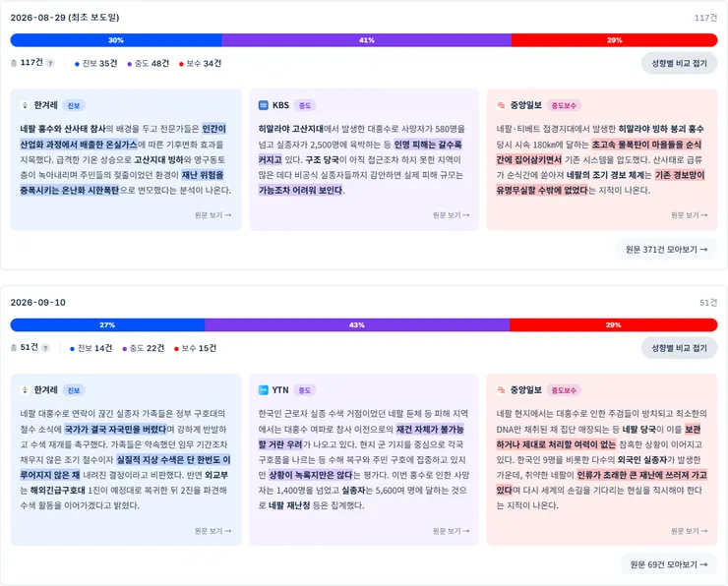Open 원문 보기 in first 한겨레 card
Image resolution: width=728 pixels, height=586 pixels.
[x=212, y=215]
